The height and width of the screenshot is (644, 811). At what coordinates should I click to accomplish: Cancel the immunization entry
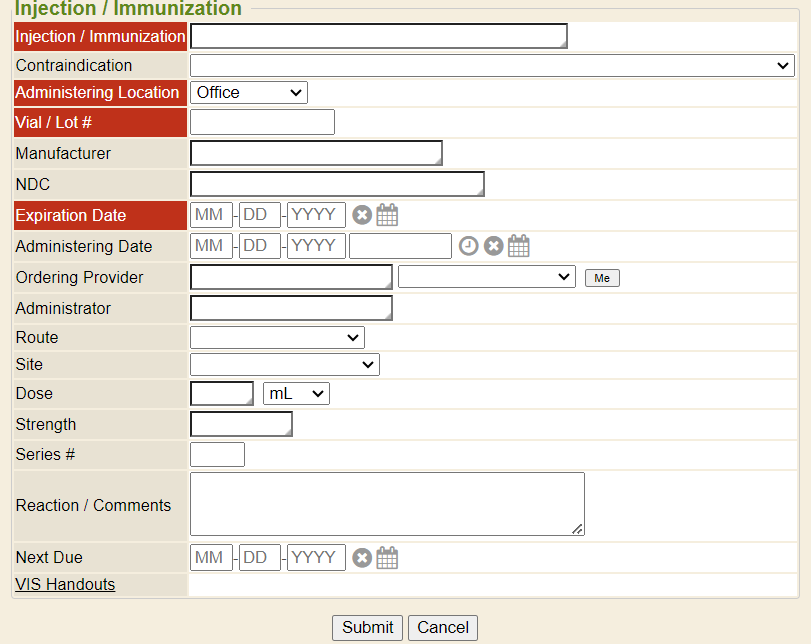(443, 628)
